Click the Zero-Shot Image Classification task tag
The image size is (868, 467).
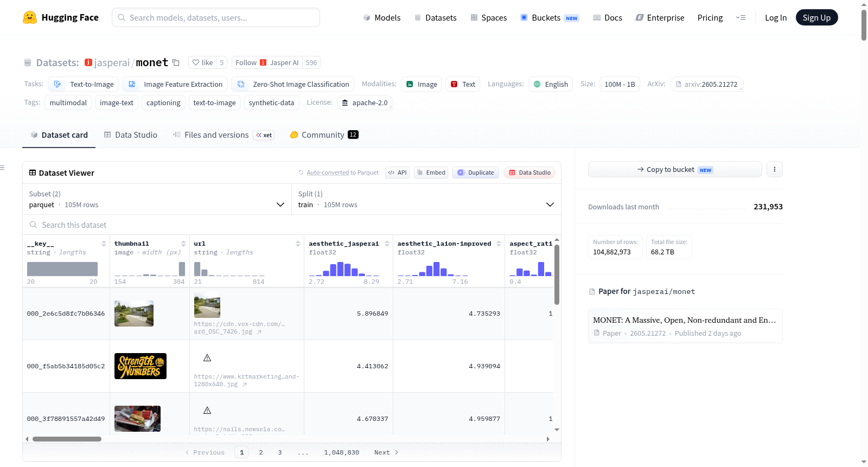coord(292,84)
